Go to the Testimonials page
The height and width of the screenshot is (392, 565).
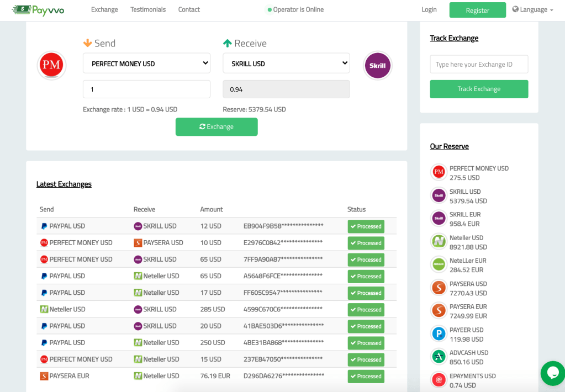pos(148,9)
